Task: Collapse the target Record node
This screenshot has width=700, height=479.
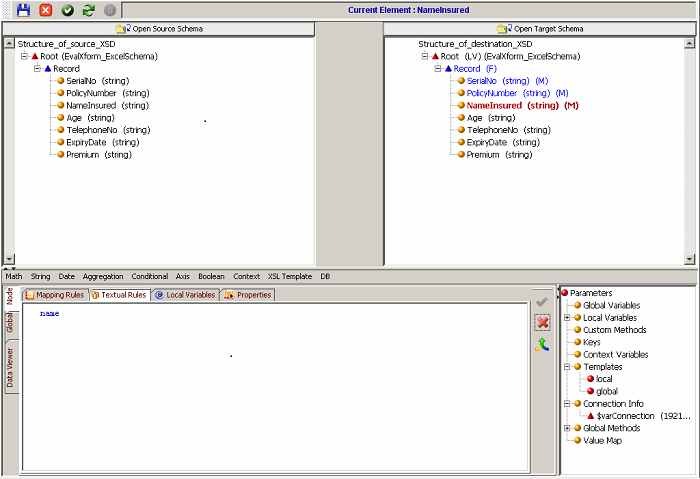Action: tap(438, 69)
